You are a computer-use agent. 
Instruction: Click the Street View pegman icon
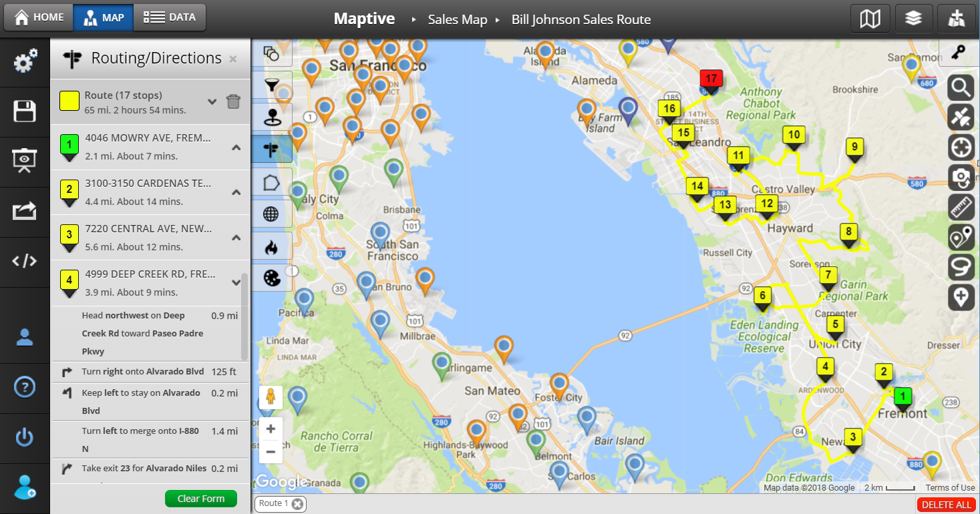[x=271, y=397]
